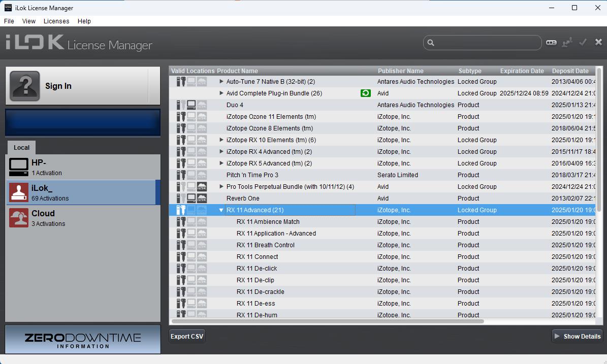The height and width of the screenshot is (364, 607).
Task: Expand the Pro Tools Perpetual Bundle group
Action: (x=221, y=187)
